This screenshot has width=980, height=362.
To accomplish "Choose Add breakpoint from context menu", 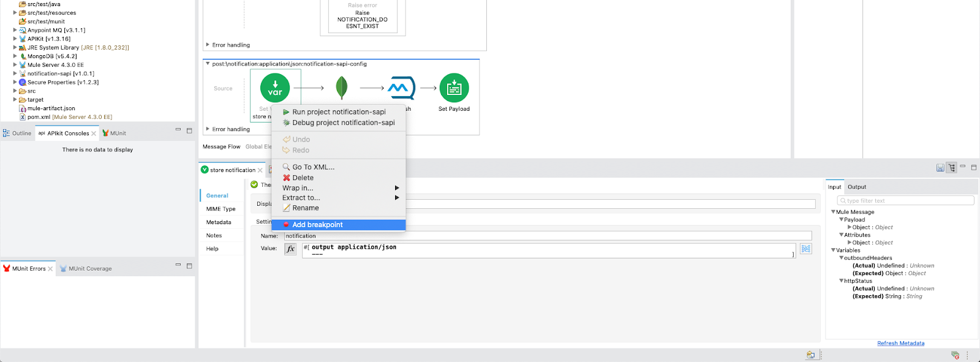I will pos(317,225).
